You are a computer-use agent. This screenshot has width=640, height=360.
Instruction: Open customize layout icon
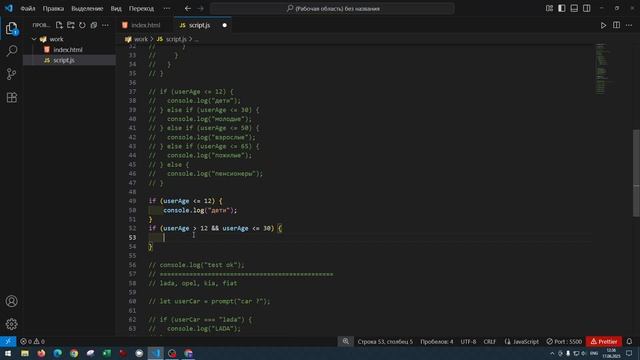point(549,9)
